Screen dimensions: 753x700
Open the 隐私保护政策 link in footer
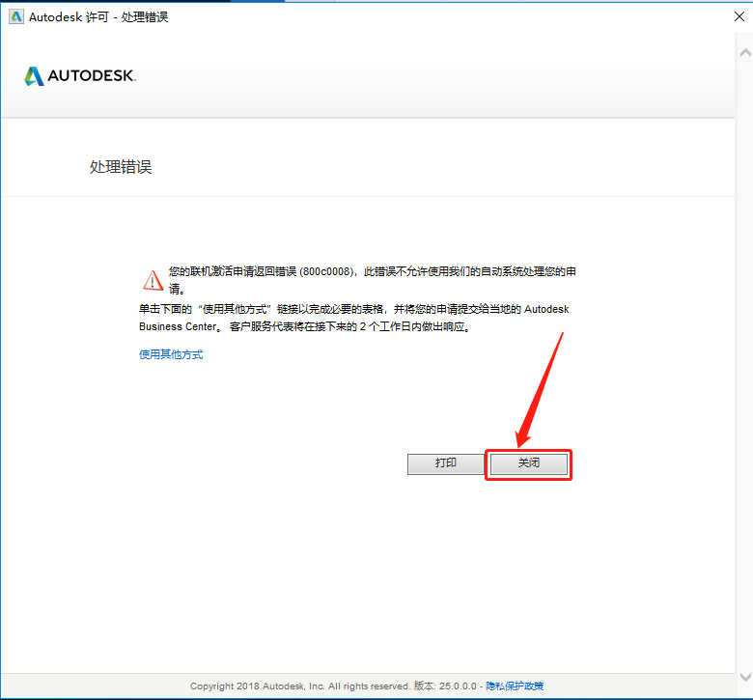[515, 686]
